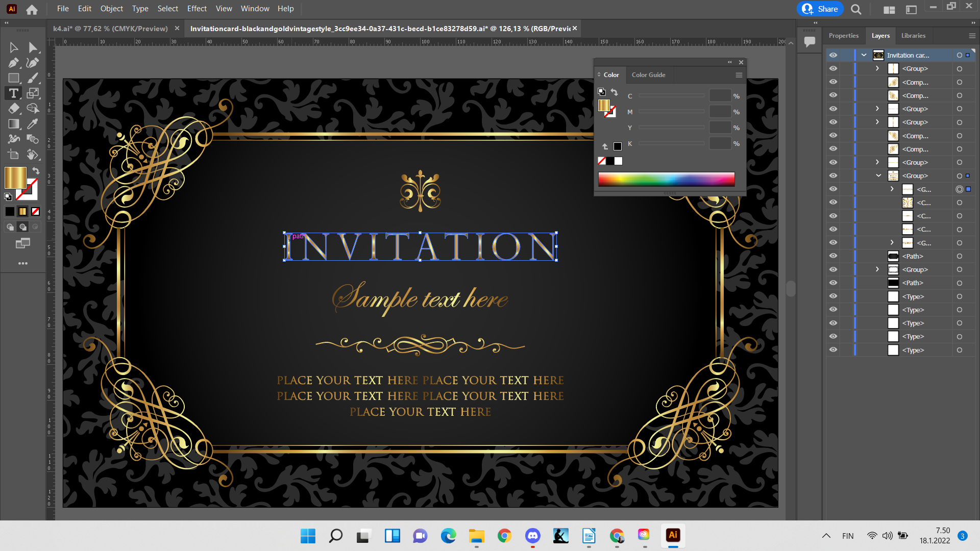The height and width of the screenshot is (551, 980).
Task: Open the Object menu
Action: pos(111,9)
